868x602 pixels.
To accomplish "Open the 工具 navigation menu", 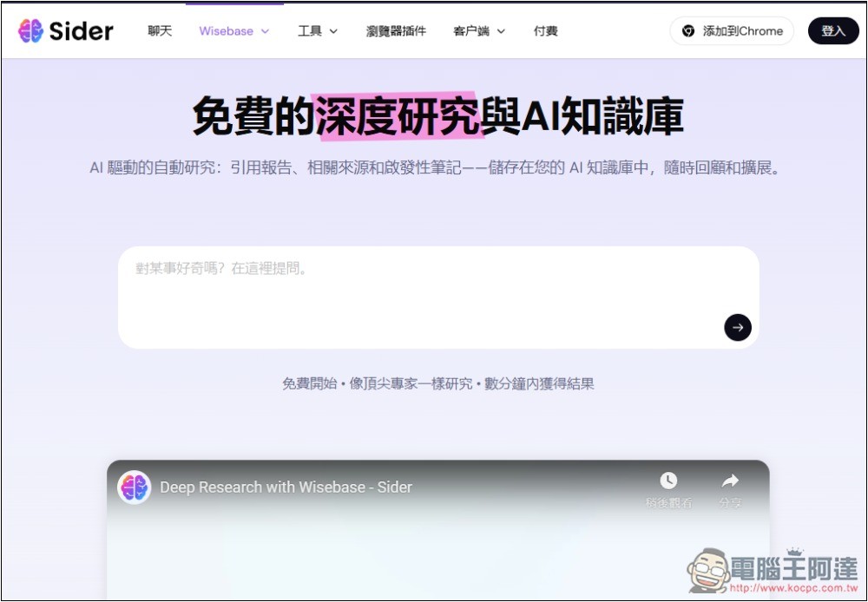I will (x=310, y=31).
